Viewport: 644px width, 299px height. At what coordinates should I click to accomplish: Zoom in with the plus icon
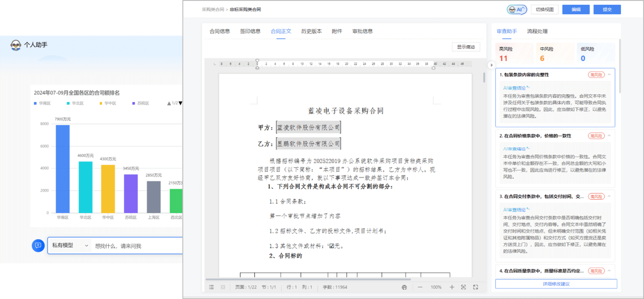tap(452, 287)
